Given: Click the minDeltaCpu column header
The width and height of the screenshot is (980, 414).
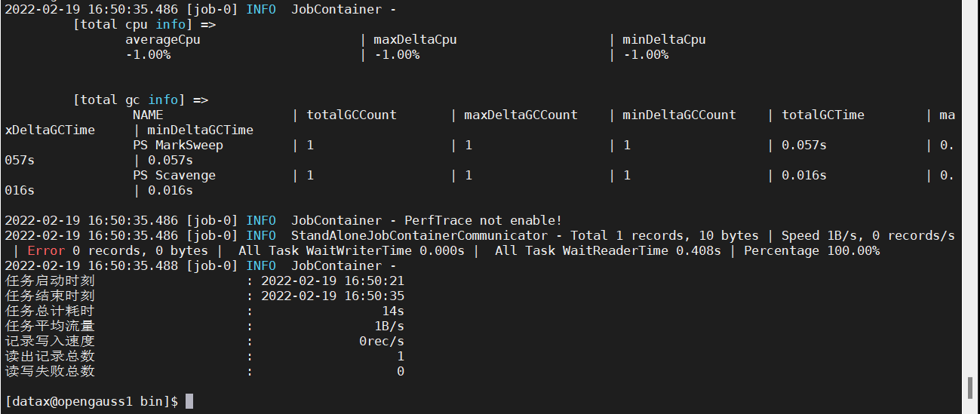Looking at the screenshot, I should click(x=665, y=39).
